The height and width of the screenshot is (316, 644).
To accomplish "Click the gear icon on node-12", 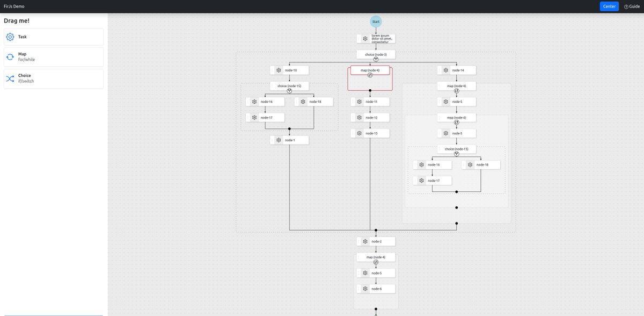I will click(x=360, y=118).
